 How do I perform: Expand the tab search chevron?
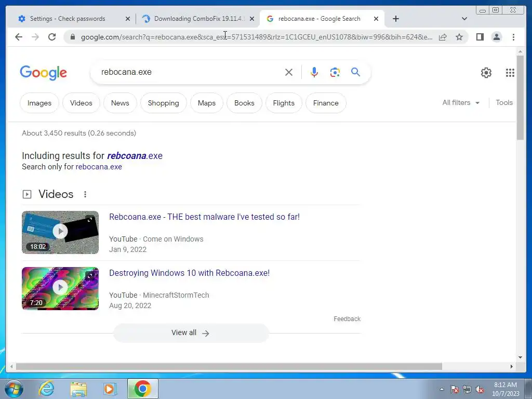click(464, 19)
